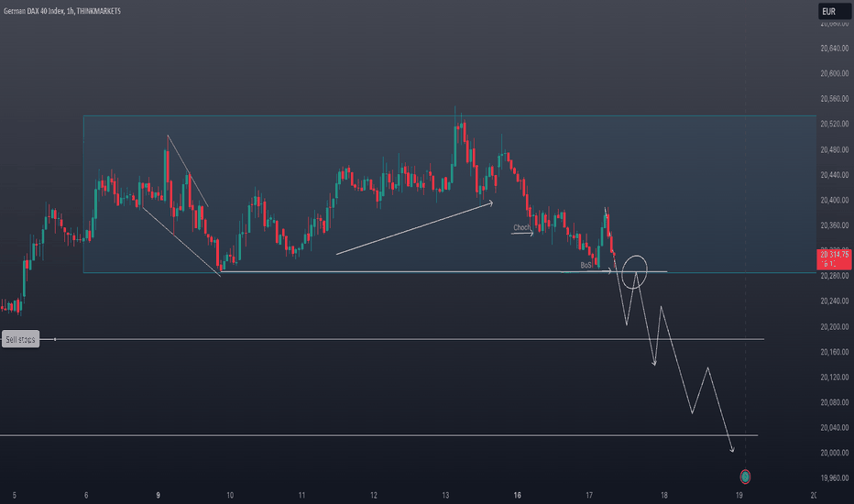Click the 20,040.00 price axis label
The width and height of the screenshot is (854, 504).
click(835, 428)
